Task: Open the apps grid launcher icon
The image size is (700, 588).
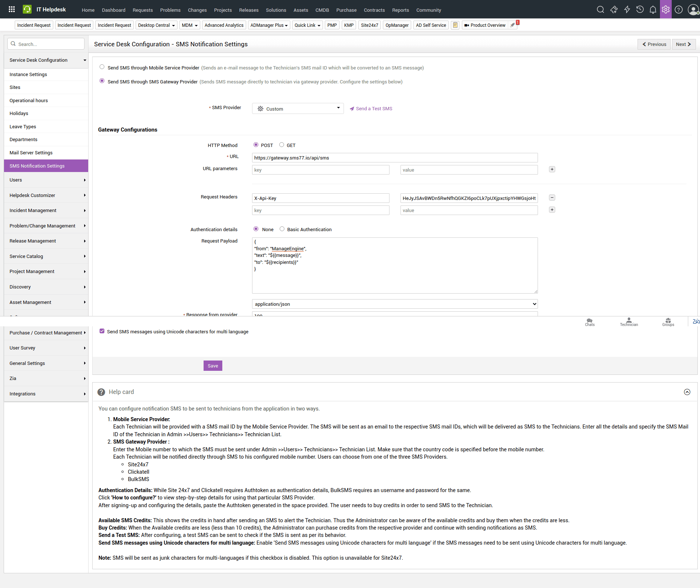Action: [12, 10]
